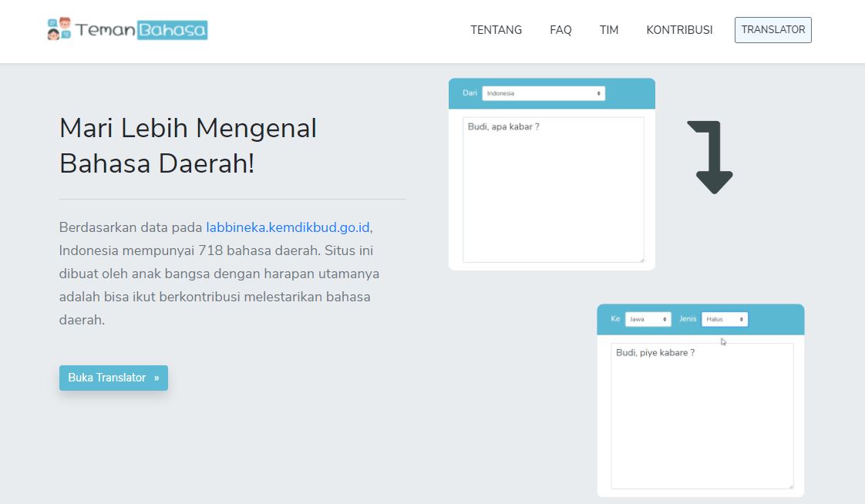865x504 pixels.
Task: Click inside the "Budi, apa kabar ?" text area
Action: coord(553,189)
